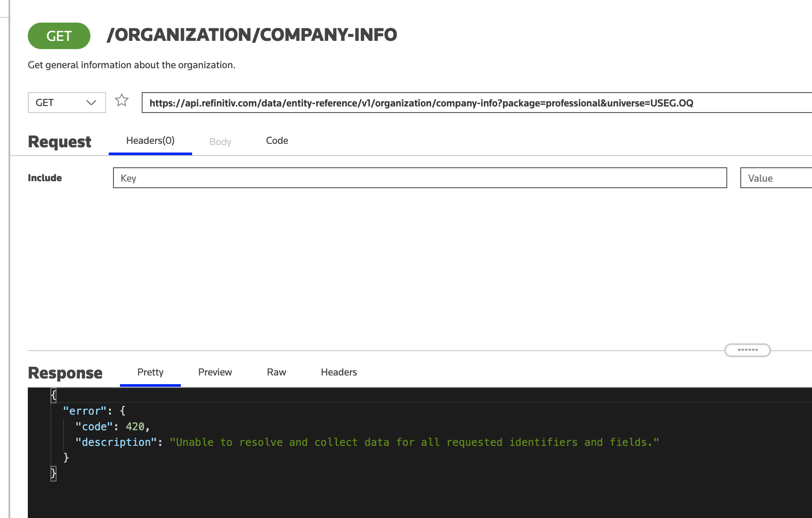Open the Code request tab

click(x=277, y=141)
